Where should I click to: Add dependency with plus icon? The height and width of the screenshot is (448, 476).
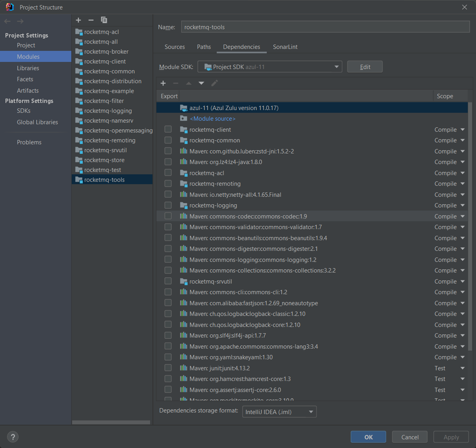[x=163, y=83]
